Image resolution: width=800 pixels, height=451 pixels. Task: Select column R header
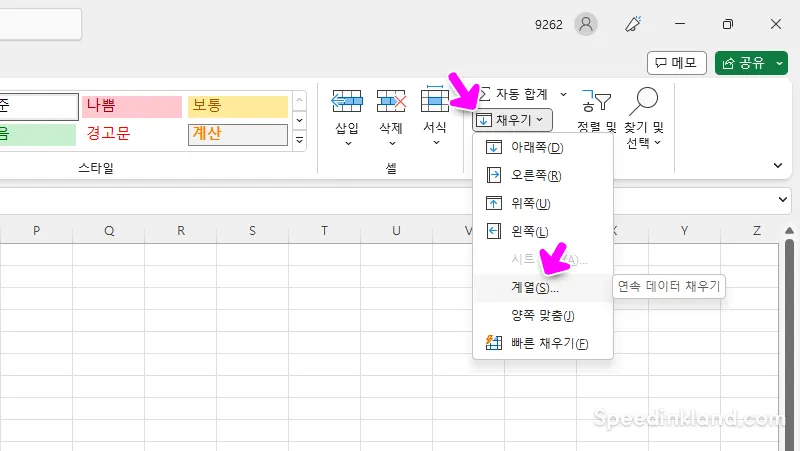[x=181, y=231]
